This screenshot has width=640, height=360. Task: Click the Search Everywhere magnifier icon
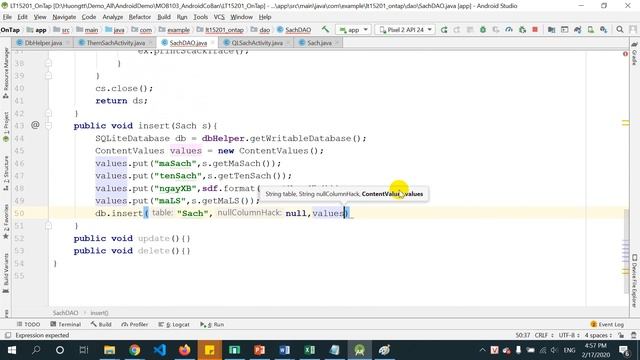tap(620, 30)
